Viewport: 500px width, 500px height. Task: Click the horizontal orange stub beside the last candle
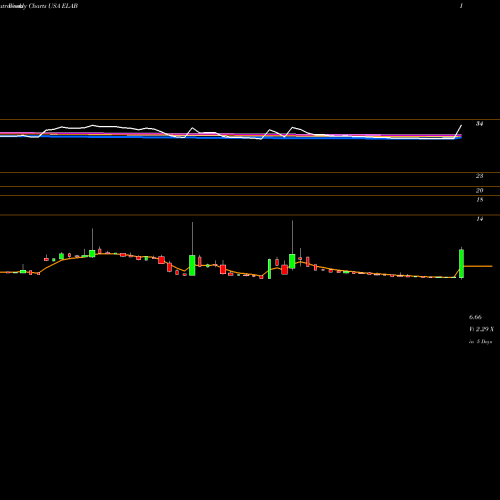[x=478, y=266]
